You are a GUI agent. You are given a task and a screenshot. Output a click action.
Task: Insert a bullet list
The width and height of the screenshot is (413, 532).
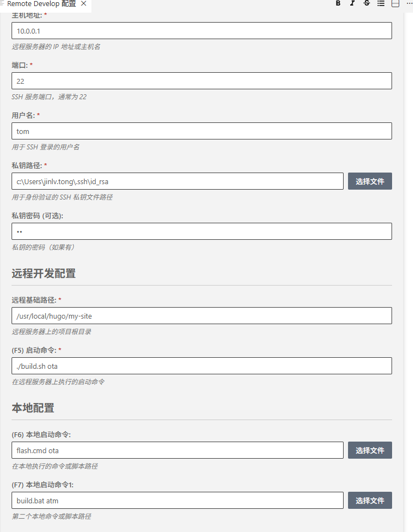coord(381,4)
